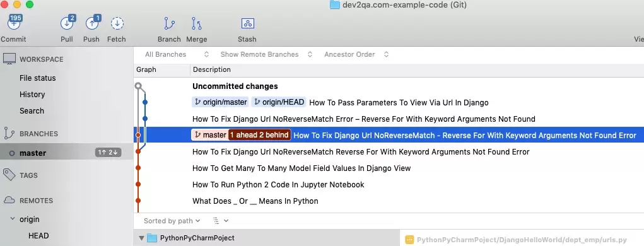Click the Workspace monitor icon
This screenshot has width=644, height=246.
coord(9,59)
